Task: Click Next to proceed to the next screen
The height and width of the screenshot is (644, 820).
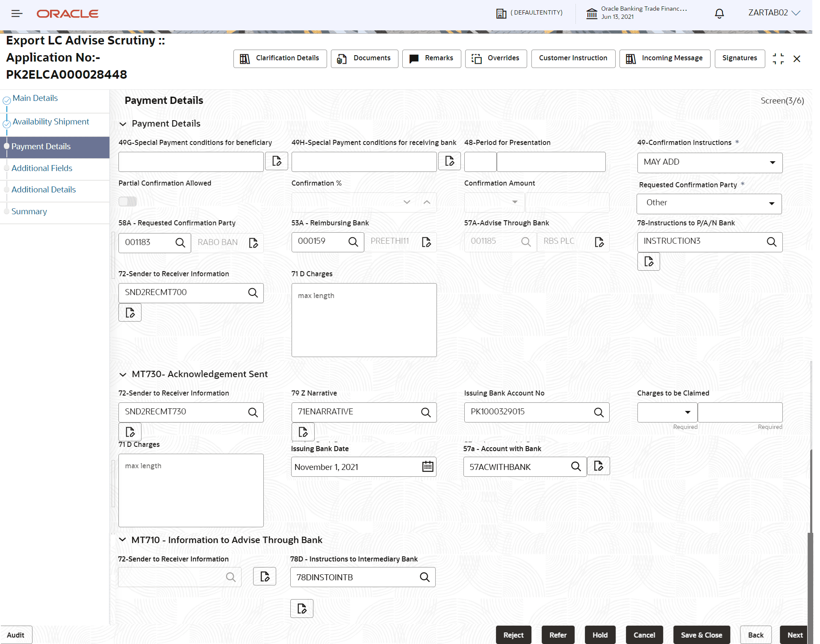Action: pyautogui.click(x=795, y=635)
